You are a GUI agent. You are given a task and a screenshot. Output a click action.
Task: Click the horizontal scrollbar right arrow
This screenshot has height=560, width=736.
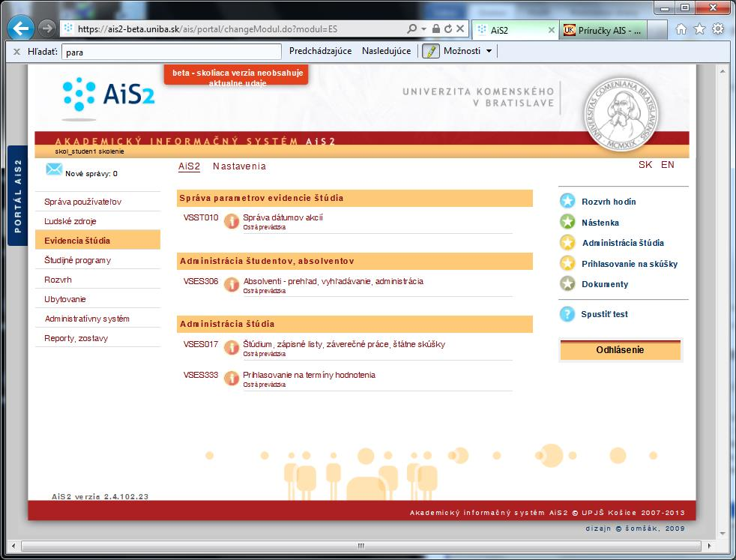709,546
